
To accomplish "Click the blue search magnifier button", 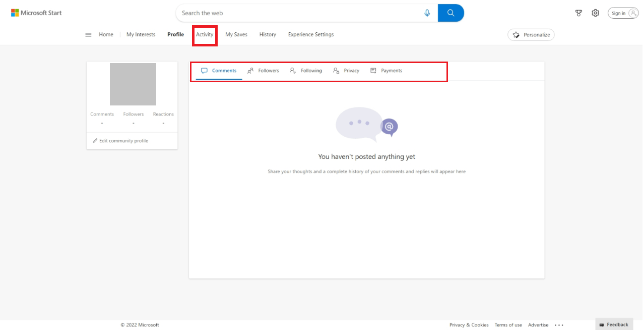I will 451,13.
